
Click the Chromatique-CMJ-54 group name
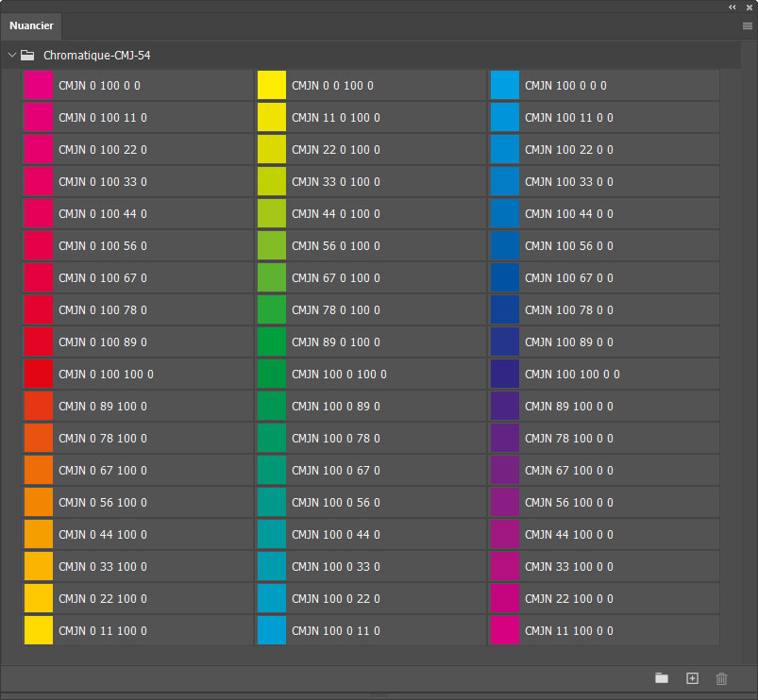pos(96,56)
